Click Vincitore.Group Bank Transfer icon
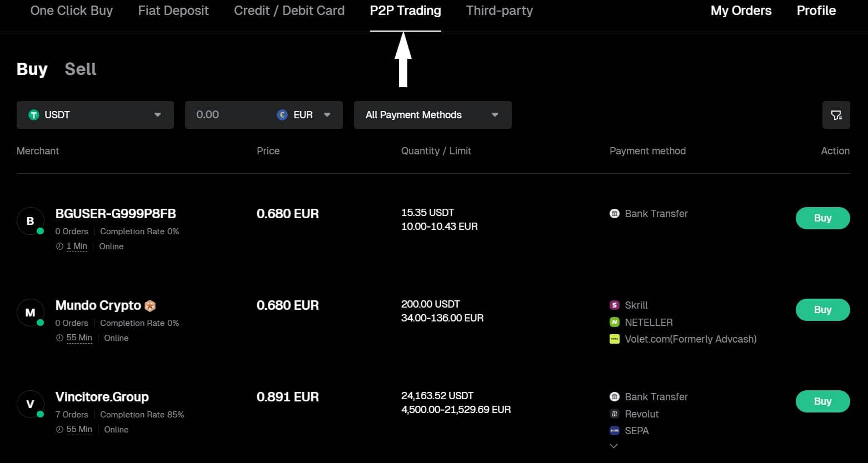Screen dimensions: 868x463 pos(615,397)
